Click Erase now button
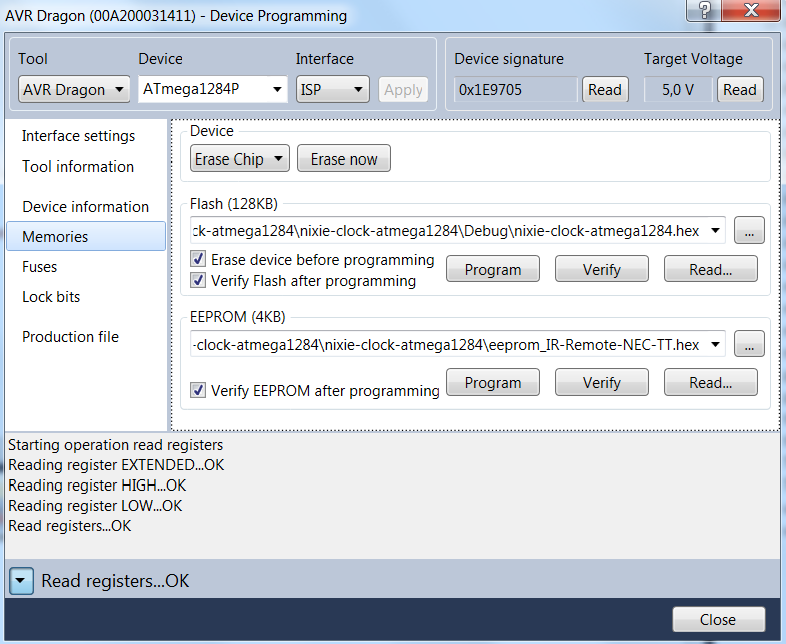Screen dimensions: 786x644 [344, 159]
